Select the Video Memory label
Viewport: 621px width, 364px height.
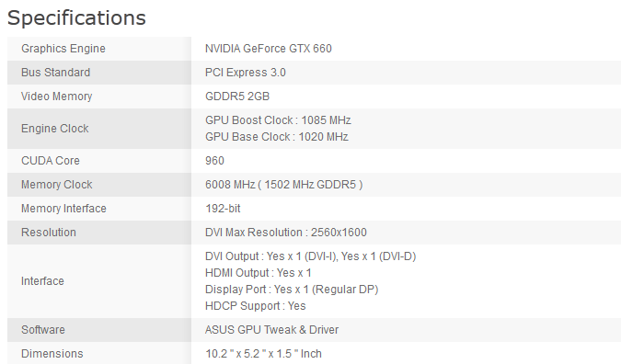click(x=57, y=97)
